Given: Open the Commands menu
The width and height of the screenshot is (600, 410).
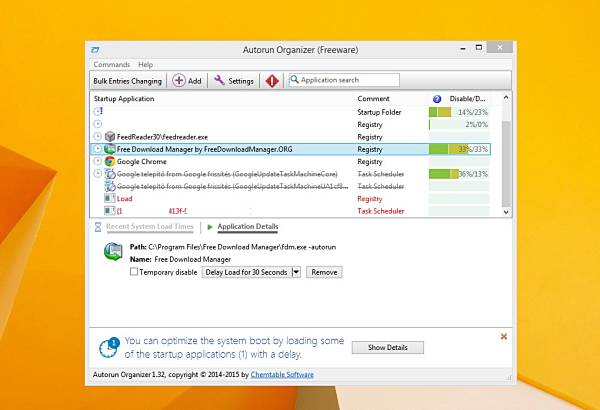Looking at the screenshot, I should tap(112, 65).
